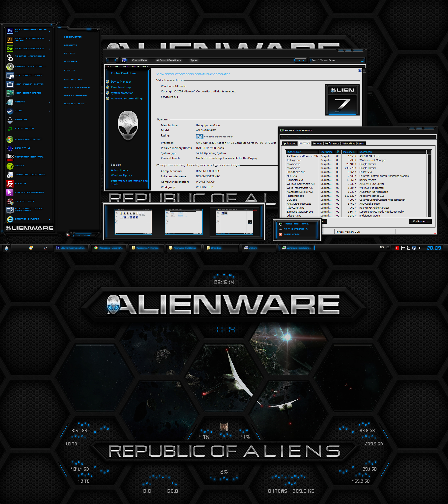The image size is (448, 504).
Task: Open the volume tray icon
Action: coord(420,248)
